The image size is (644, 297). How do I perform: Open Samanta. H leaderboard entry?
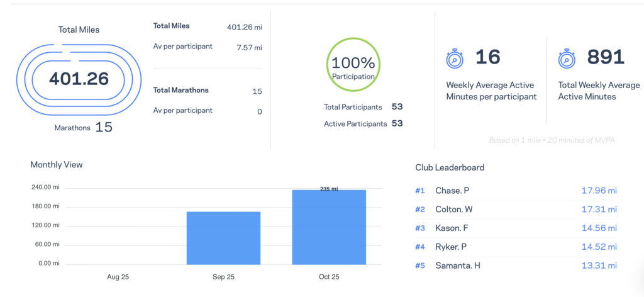point(457,266)
